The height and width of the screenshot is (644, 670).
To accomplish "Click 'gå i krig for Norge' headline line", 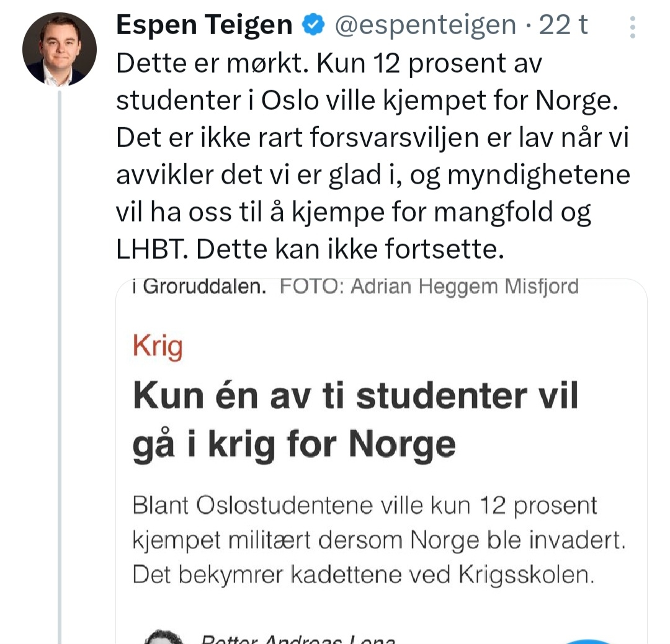I will click(294, 444).
